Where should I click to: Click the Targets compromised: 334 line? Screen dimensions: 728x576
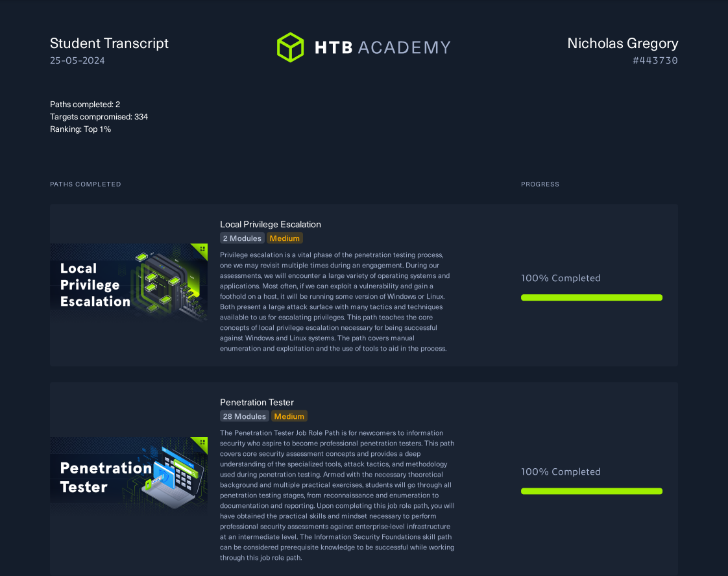99,117
